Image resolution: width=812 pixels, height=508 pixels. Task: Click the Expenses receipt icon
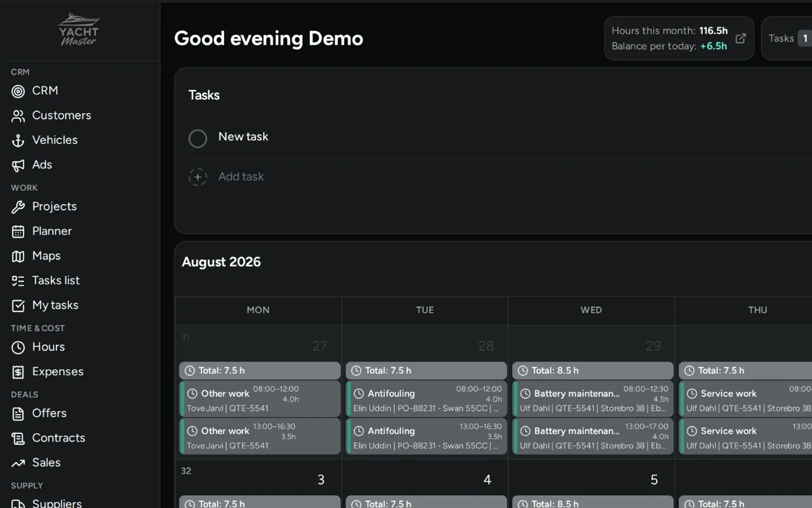pos(18,372)
